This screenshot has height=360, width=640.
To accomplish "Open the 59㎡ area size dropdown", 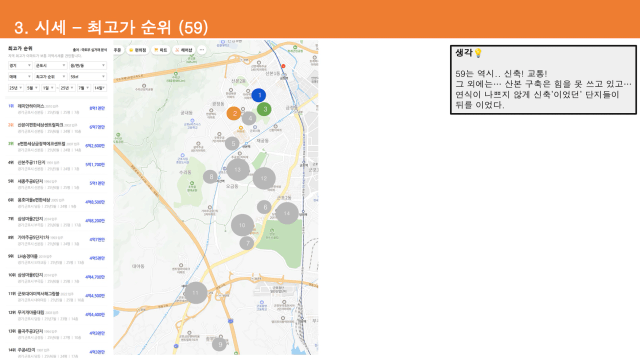I will pyautogui.click(x=88, y=77).
